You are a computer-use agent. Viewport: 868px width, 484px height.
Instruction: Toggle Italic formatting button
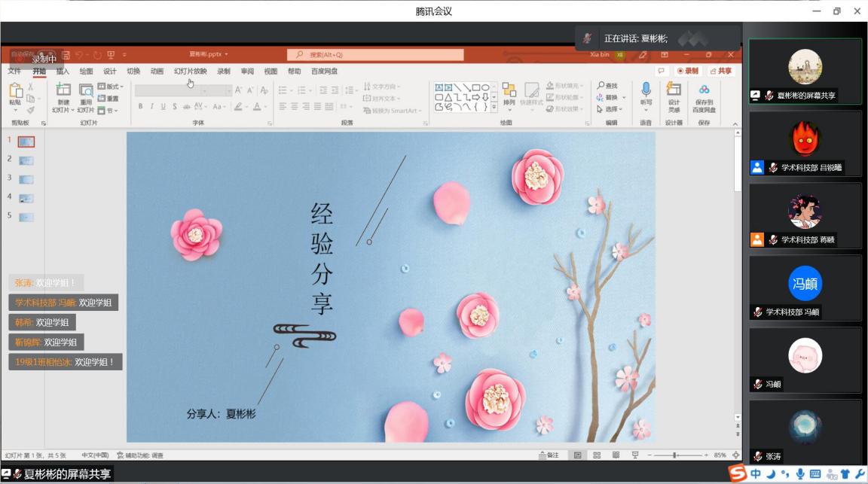151,107
